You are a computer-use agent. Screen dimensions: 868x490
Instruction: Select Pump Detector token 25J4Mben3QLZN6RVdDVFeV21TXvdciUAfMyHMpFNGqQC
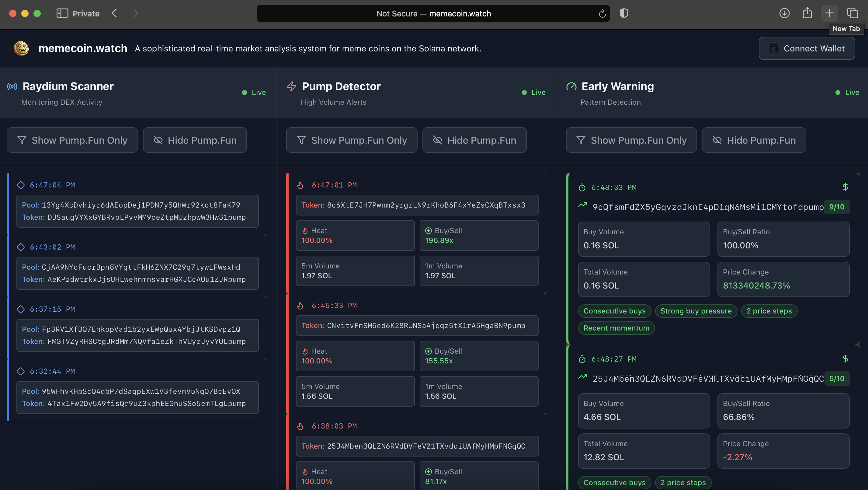(x=426, y=446)
